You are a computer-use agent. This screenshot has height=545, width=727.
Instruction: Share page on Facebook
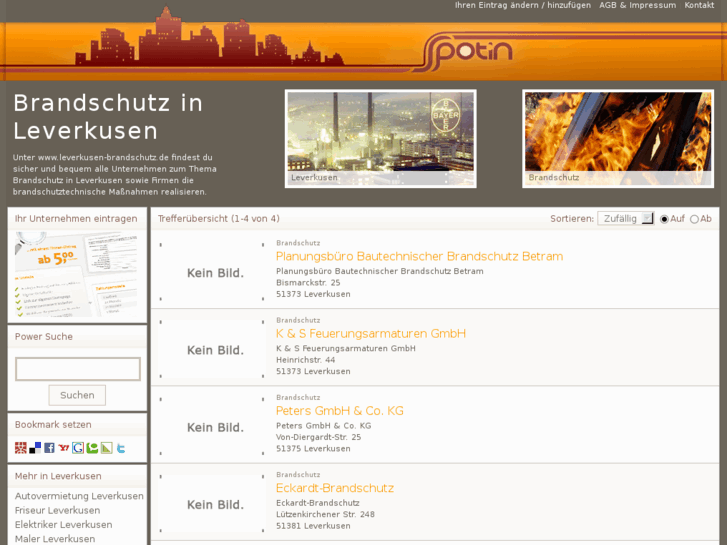point(49,448)
